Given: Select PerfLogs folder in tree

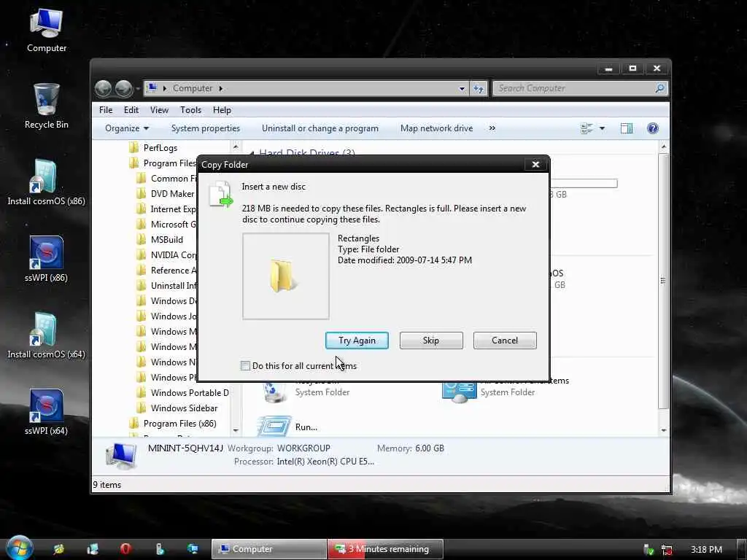Looking at the screenshot, I should pos(153,147).
